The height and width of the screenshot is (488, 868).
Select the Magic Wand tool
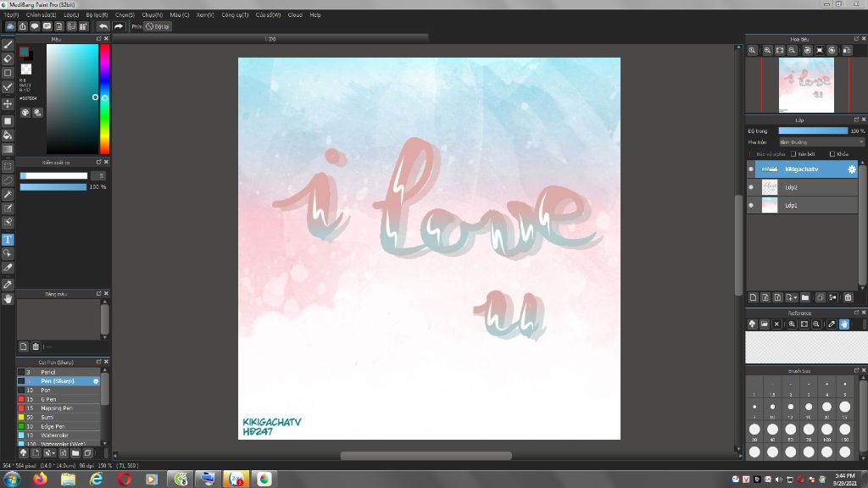click(8, 194)
